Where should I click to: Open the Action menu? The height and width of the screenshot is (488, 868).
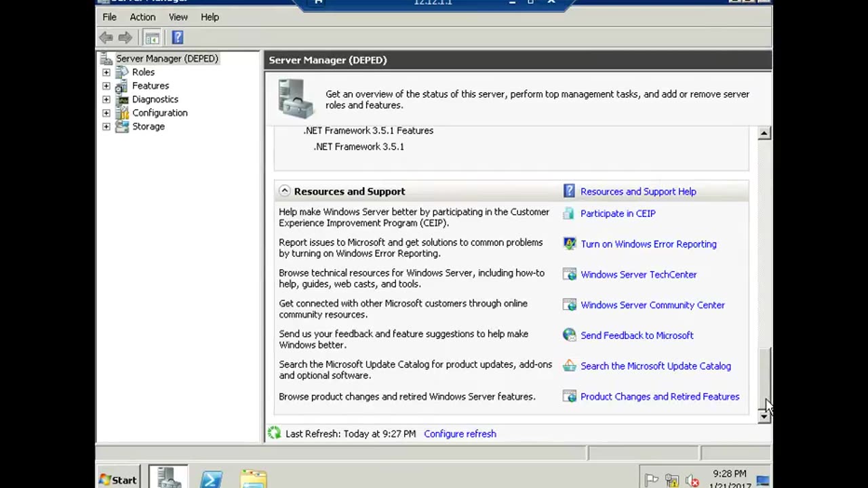142,17
